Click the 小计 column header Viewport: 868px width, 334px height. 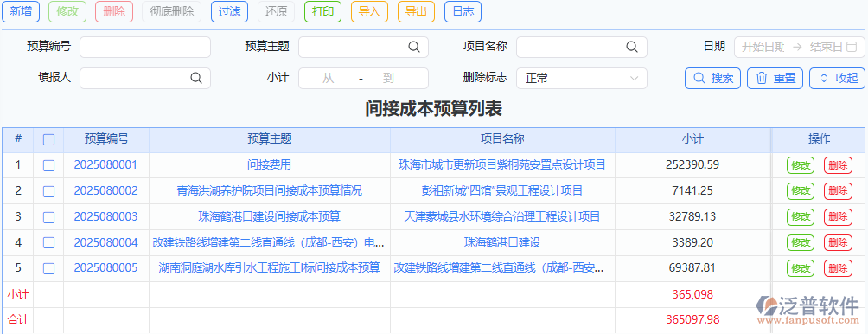click(x=692, y=139)
